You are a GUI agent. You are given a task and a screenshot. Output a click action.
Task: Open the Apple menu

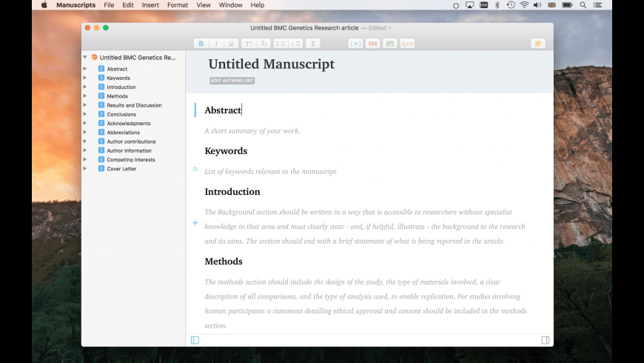[x=44, y=5]
